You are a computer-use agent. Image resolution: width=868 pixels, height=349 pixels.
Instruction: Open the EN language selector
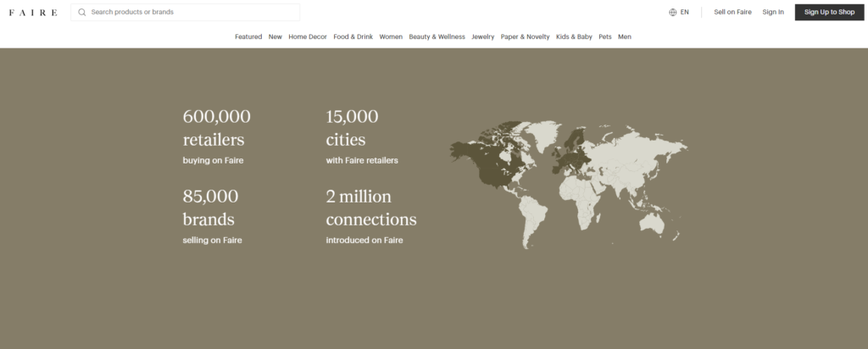[x=679, y=12]
